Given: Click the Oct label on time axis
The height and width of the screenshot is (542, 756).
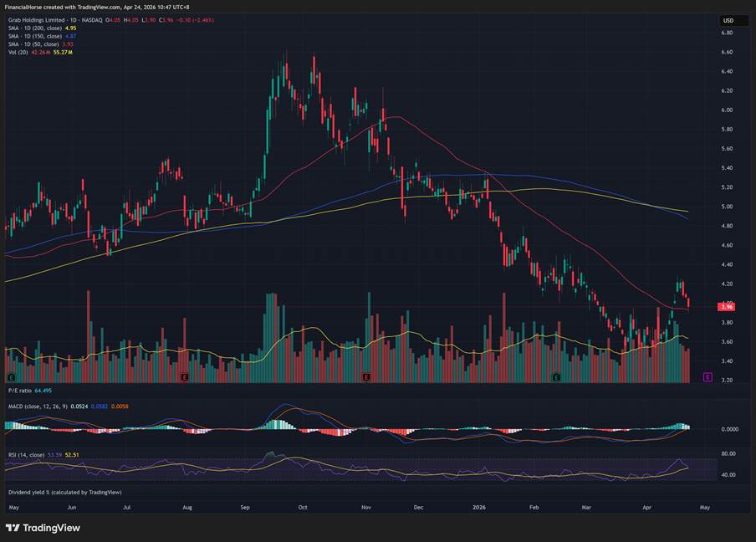Looking at the screenshot, I should click(x=303, y=507).
